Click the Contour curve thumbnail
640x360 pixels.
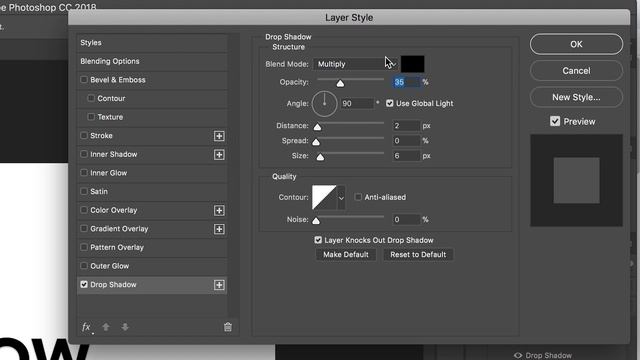pos(324,198)
